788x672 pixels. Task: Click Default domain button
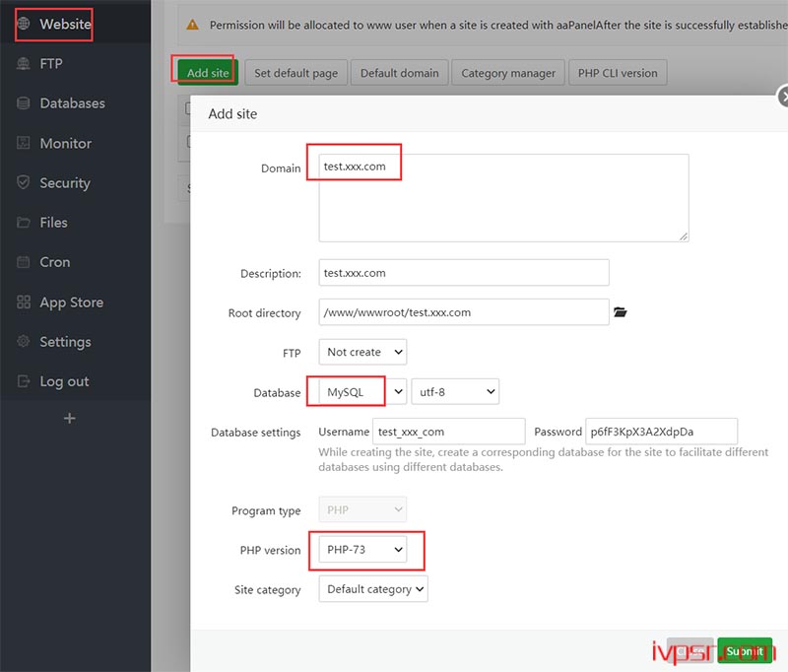(400, 73)
